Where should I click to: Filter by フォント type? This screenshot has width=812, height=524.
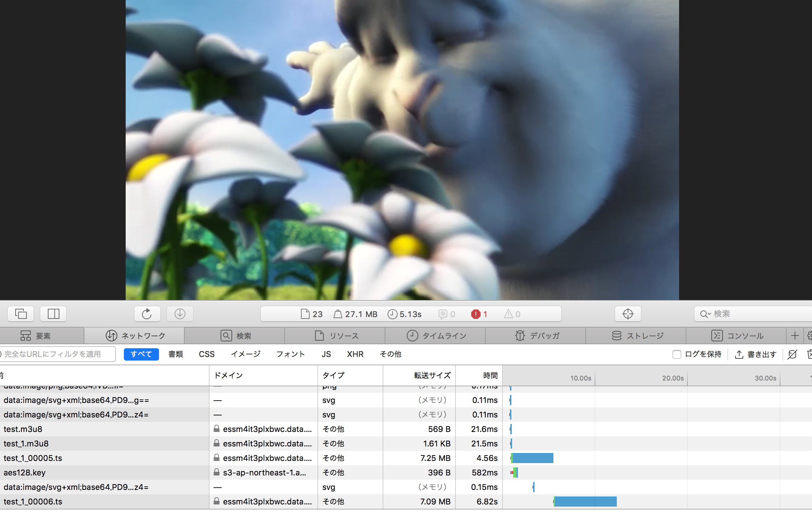click(x=290, y=354)
